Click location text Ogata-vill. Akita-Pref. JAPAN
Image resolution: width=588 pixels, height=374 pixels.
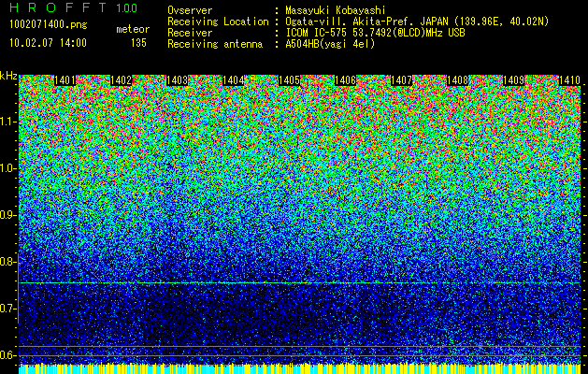point(366,22)
